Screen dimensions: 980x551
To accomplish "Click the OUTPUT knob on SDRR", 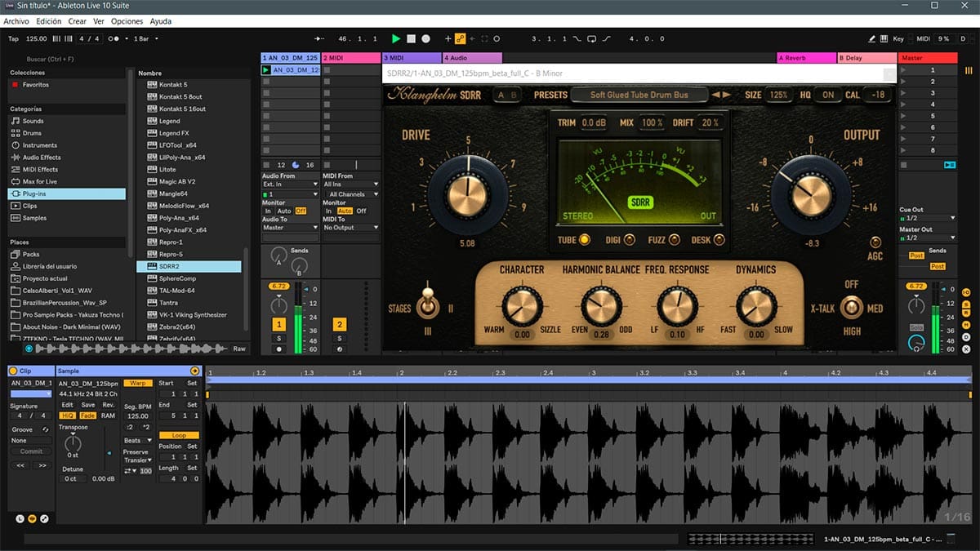I will 810,194.
